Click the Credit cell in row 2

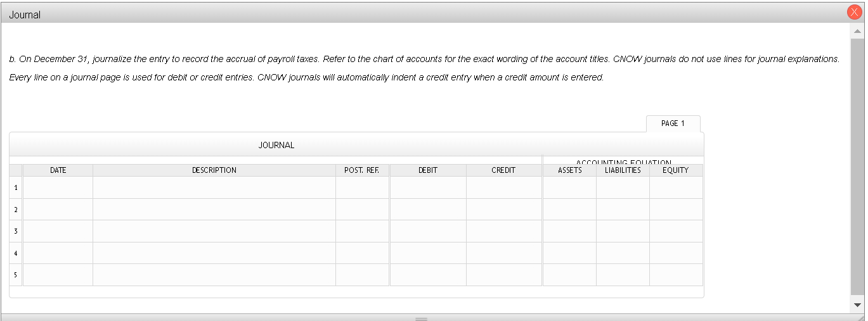pos(504,210)
